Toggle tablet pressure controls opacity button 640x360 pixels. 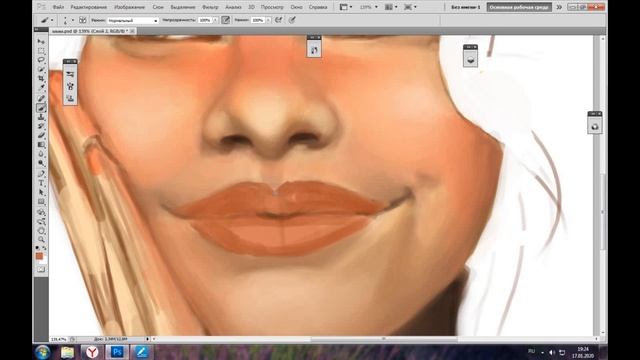pos(226,20)
